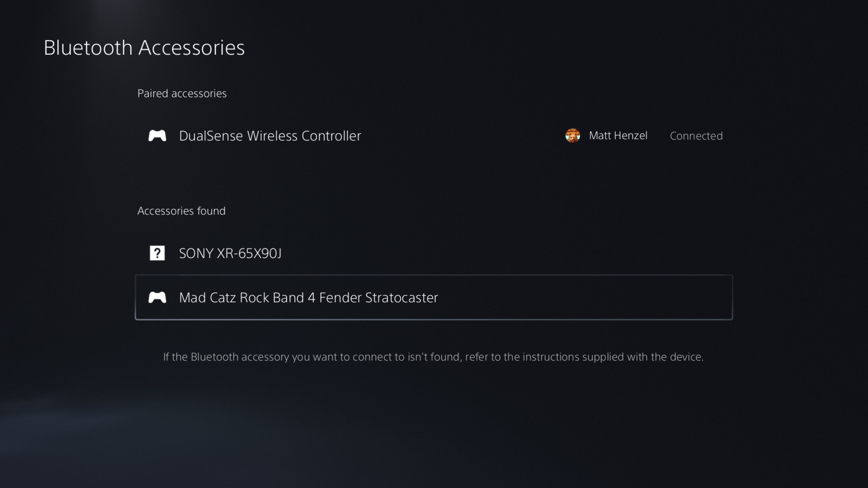Click the word DualSense in paired list

click(211, 136)
